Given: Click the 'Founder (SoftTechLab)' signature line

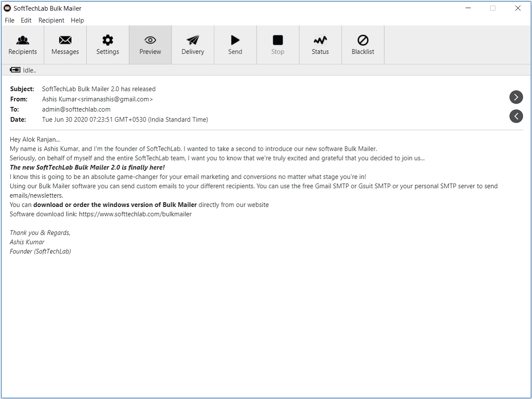Looking at the screenshot, I should click(x=40, y=252).
